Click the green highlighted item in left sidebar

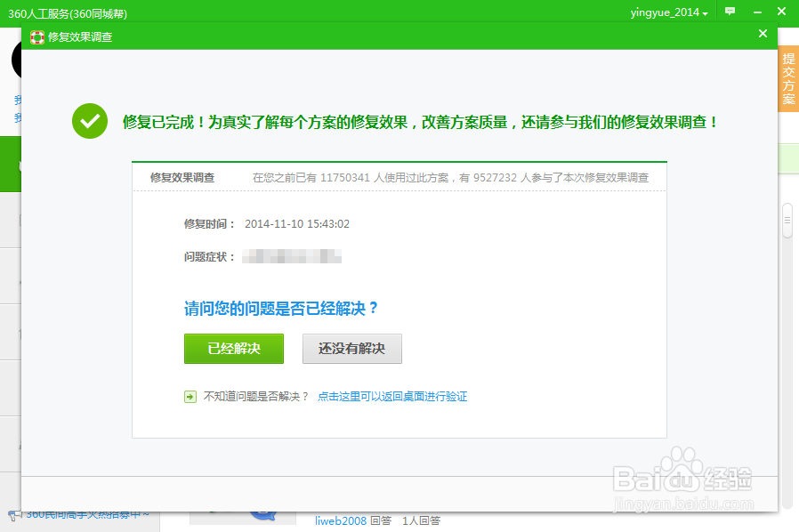point(11,165)
